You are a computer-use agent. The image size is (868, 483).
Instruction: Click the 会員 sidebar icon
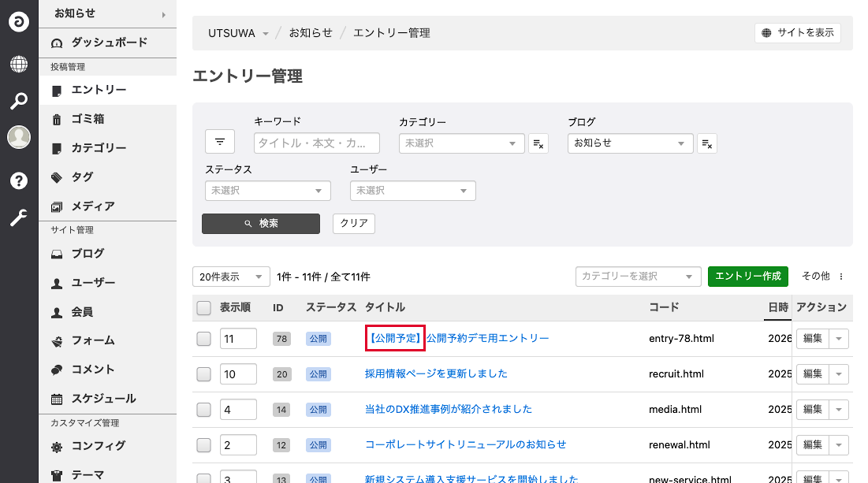point(57,313)
